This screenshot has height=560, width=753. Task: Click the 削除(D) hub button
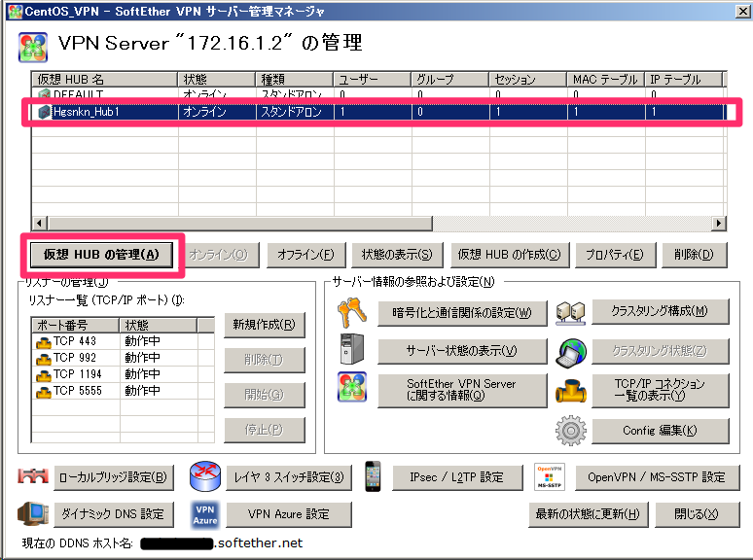tap(694, 255)
